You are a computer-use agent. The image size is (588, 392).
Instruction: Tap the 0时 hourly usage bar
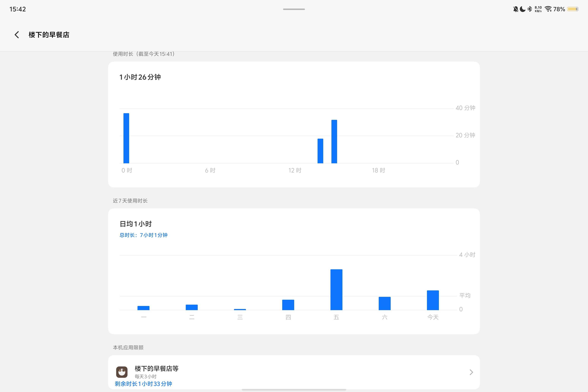click(126, 138)
